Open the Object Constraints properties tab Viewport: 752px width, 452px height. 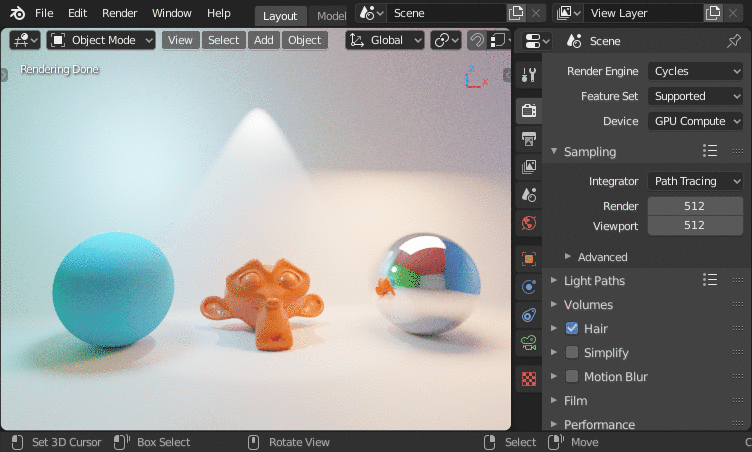click(529, 315)
